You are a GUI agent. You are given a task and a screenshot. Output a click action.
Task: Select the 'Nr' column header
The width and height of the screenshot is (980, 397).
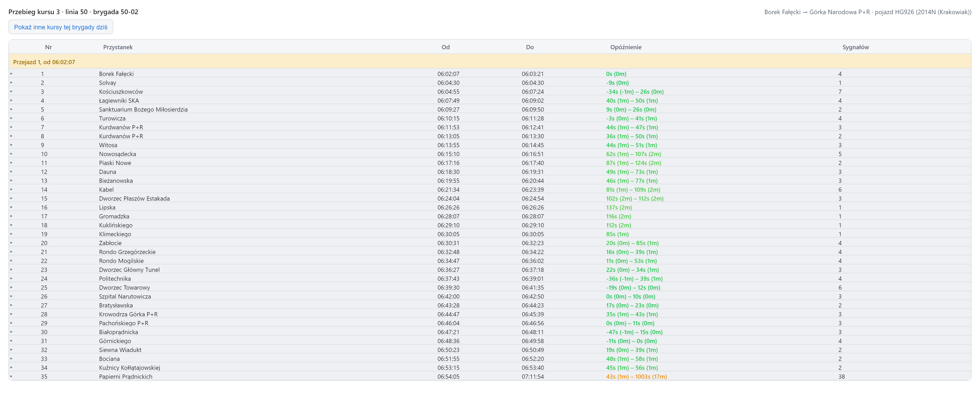(x=48, y=47)
